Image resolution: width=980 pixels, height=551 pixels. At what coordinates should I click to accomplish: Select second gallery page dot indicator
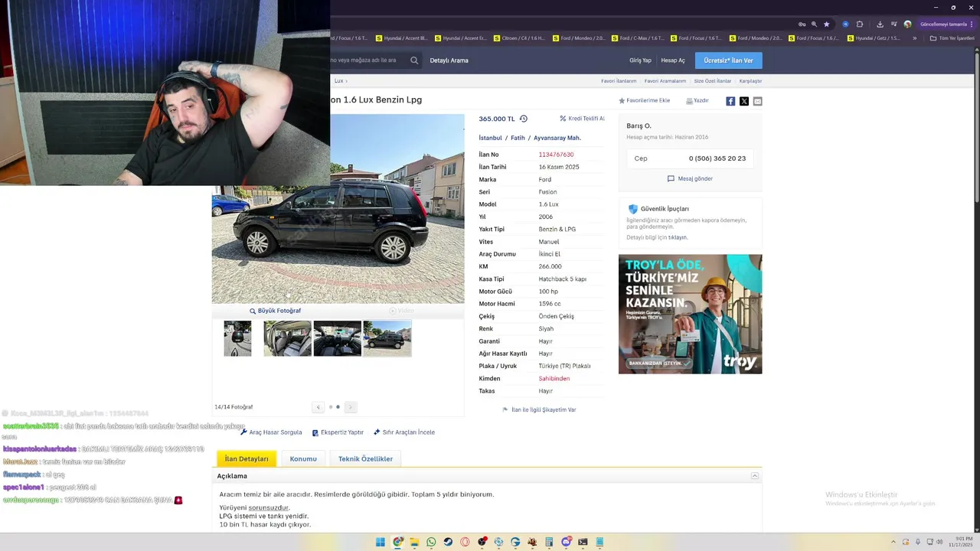coord(338,407)
